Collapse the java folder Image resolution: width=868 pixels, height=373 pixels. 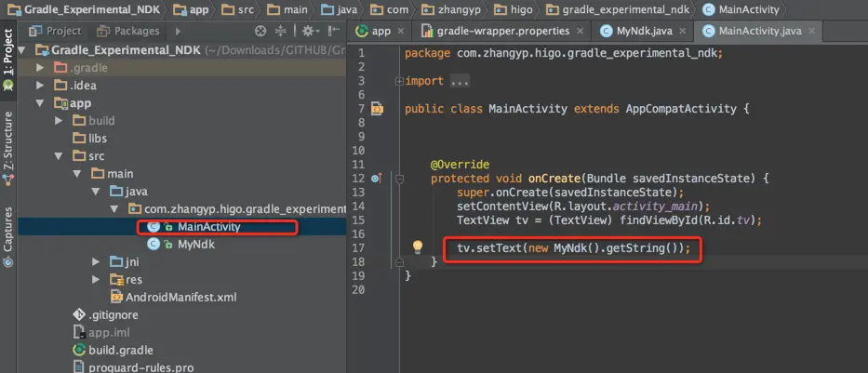[95, 192]
